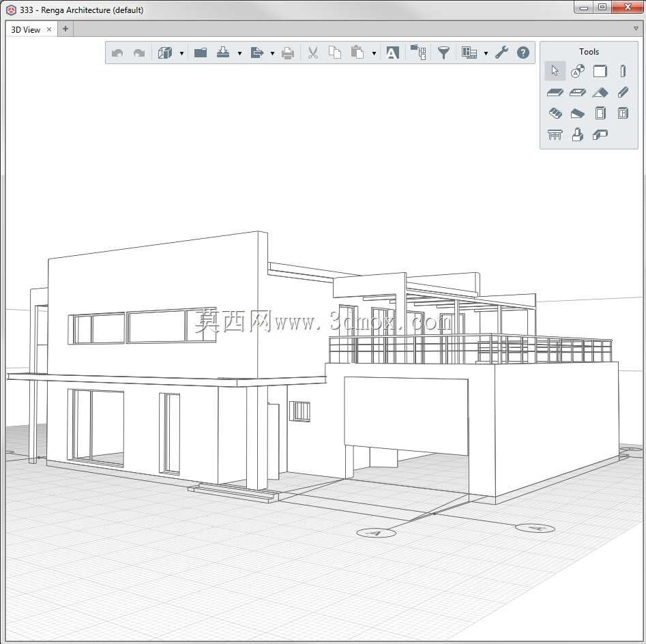Viewport: 646px width, 644px height.
Task: Expand the dropdown beside the layout icon
Action: (x=486, y=53)
